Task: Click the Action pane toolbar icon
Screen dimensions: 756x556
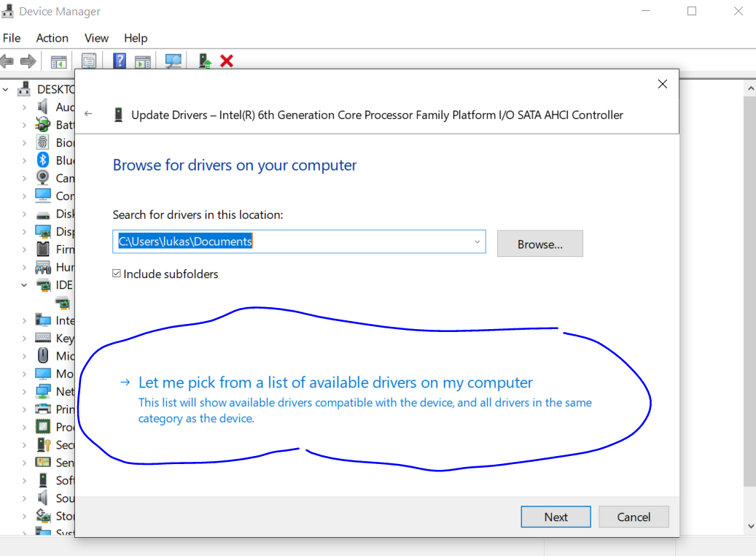Action: tap(143, 62)
